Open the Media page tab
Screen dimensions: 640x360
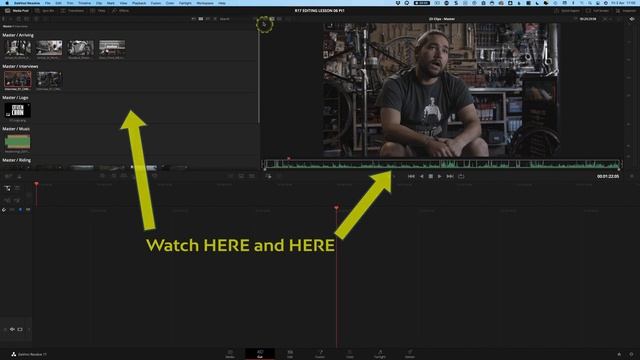click(230, 354)
